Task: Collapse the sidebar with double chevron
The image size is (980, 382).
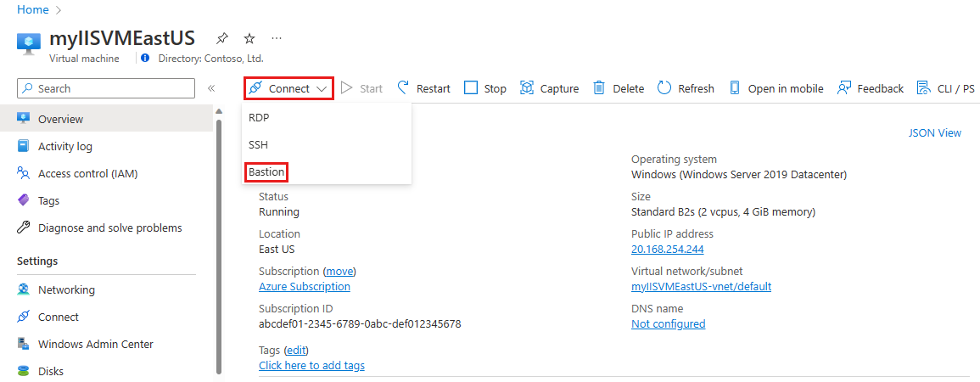Action: (211, 89)
